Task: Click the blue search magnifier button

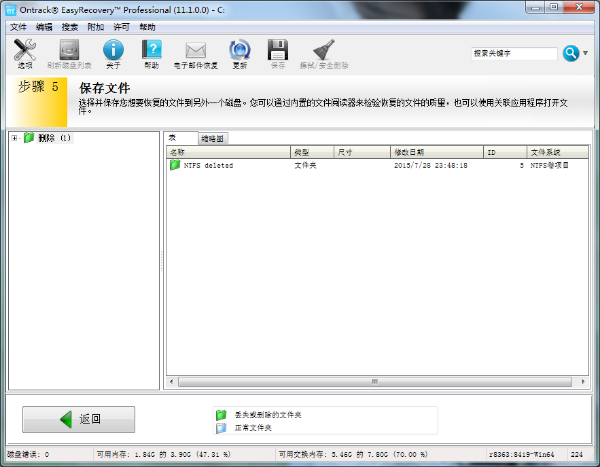Action: 571,53
